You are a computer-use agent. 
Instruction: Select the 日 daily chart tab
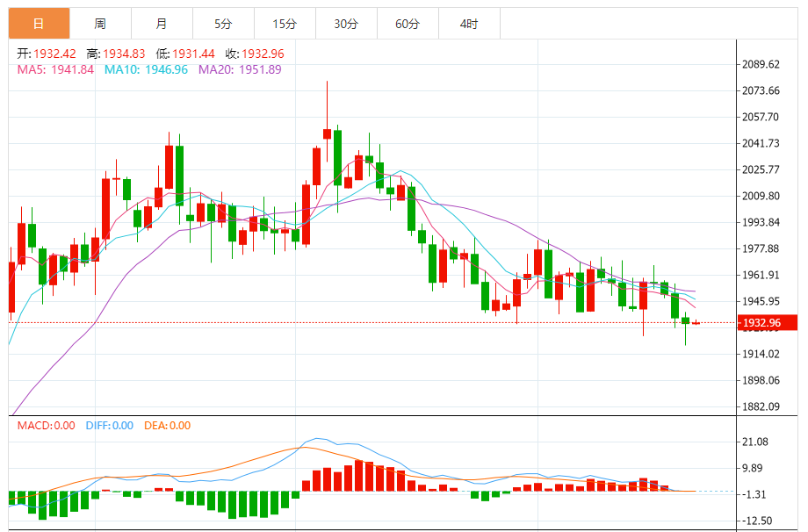coord(40,24)
